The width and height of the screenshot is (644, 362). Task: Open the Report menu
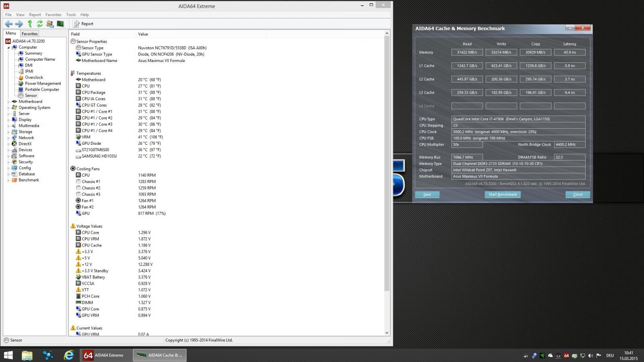[x=35, y=14]
